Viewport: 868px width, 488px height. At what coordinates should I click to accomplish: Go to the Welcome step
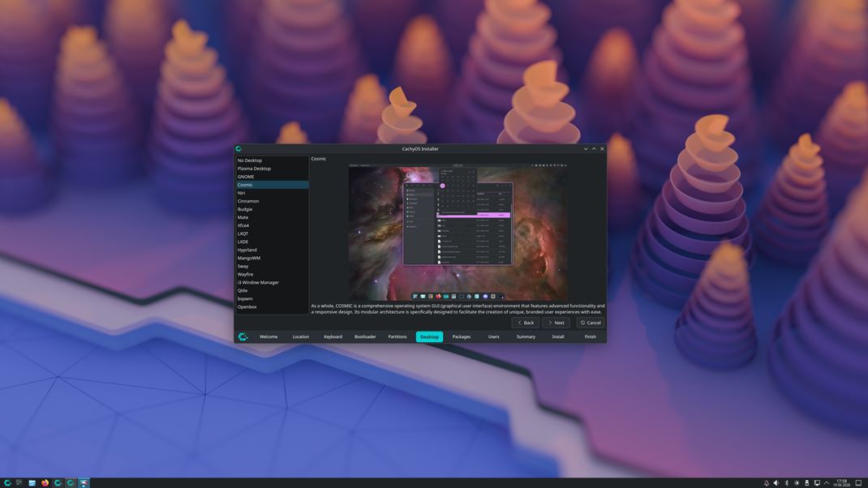click(269, 336)
